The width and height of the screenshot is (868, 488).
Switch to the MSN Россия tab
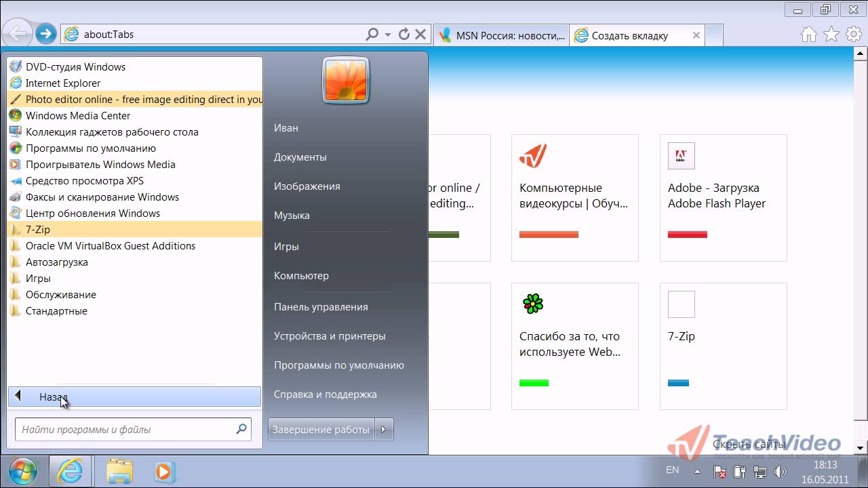coord(502,35)
